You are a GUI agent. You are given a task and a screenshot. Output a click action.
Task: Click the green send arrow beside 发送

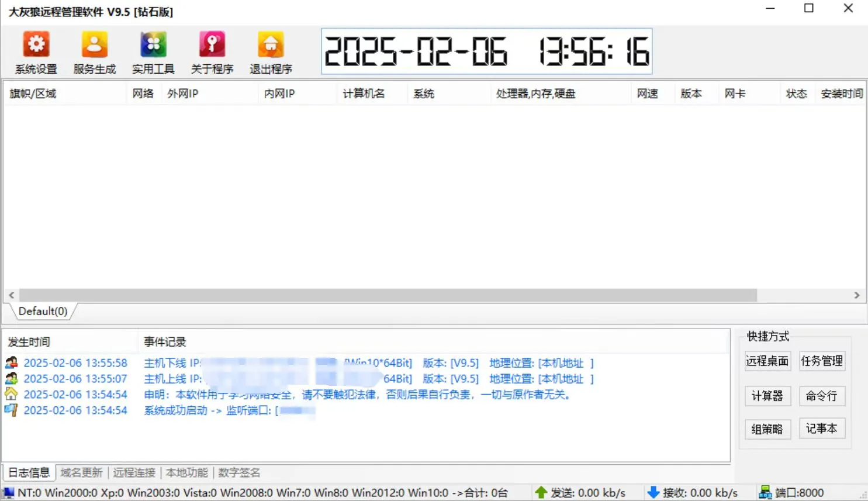tap(541, 492)
